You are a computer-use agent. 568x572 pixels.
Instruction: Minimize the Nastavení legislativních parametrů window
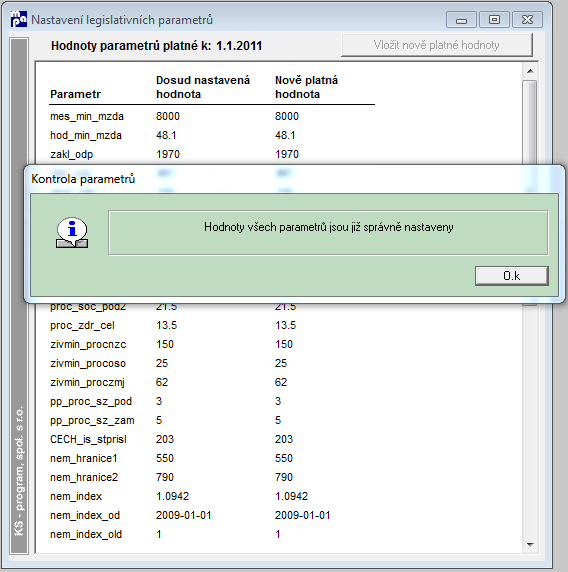coord(461,20)
